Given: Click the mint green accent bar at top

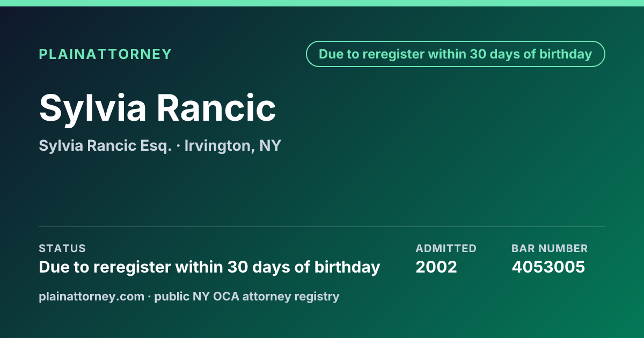Looking at the screenshot, I should [322, 3].
